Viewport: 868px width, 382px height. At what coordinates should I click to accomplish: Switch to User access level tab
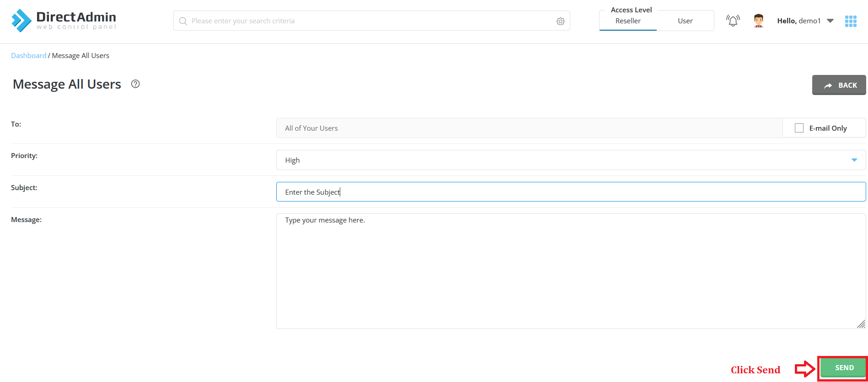pyautogui.click(x=685, y=21)
